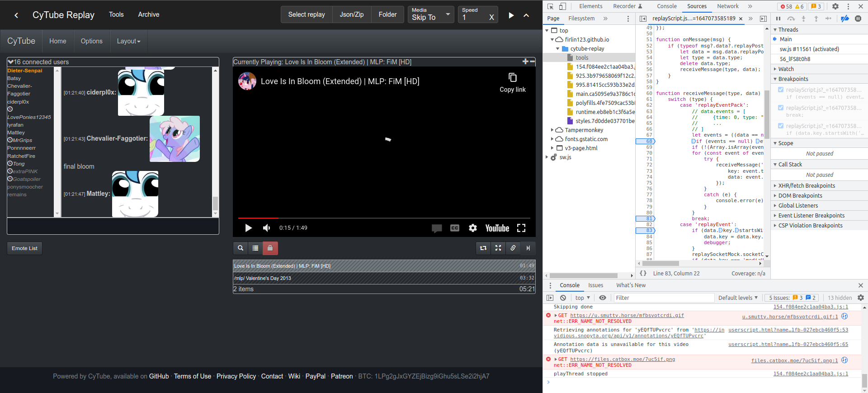Expand the Tampermonkey tree node

[552, 130]
